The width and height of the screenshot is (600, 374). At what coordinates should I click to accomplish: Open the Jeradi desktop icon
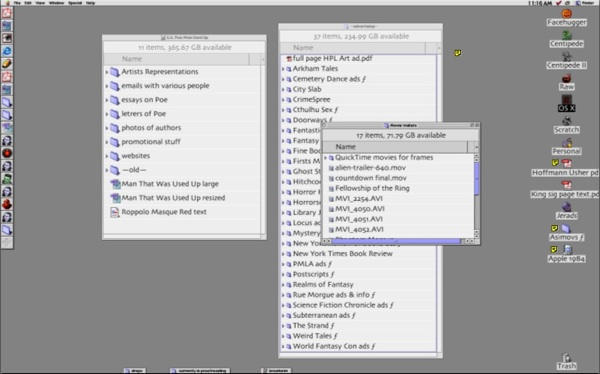click(566, 207)
